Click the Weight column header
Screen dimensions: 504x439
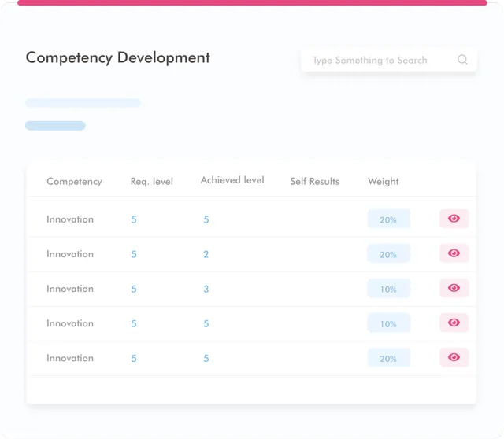point(383,182)
